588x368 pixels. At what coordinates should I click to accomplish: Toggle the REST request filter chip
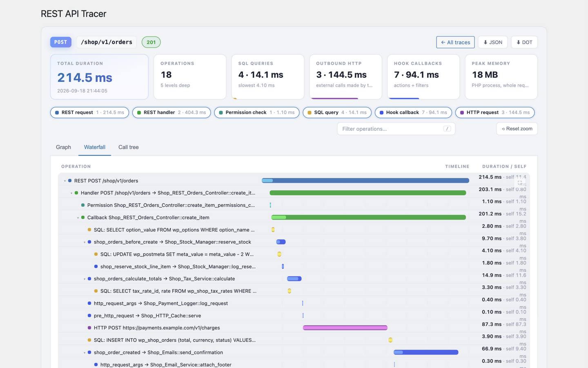point(90,112)
